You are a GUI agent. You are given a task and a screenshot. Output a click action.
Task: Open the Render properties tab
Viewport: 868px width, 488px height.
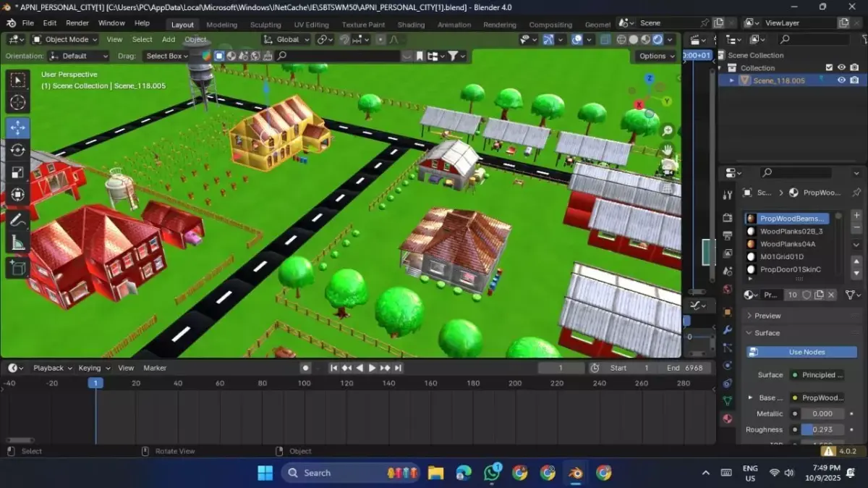(728, 217)
